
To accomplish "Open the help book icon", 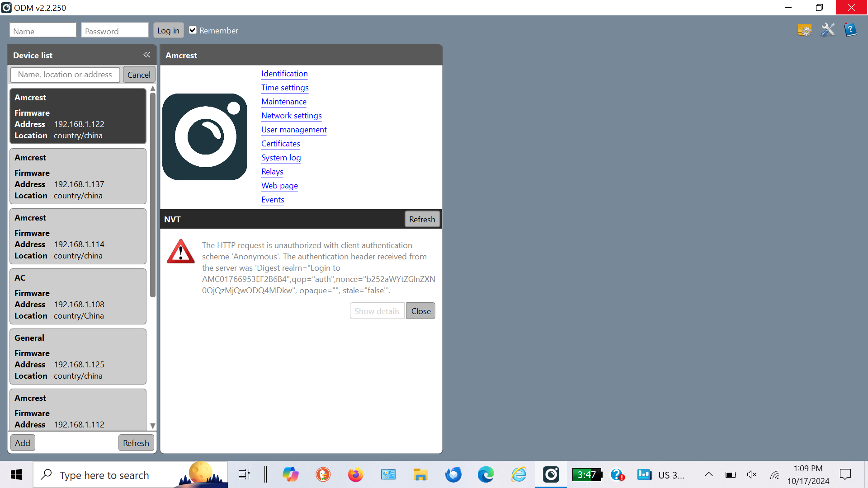I will pos(850,30).
